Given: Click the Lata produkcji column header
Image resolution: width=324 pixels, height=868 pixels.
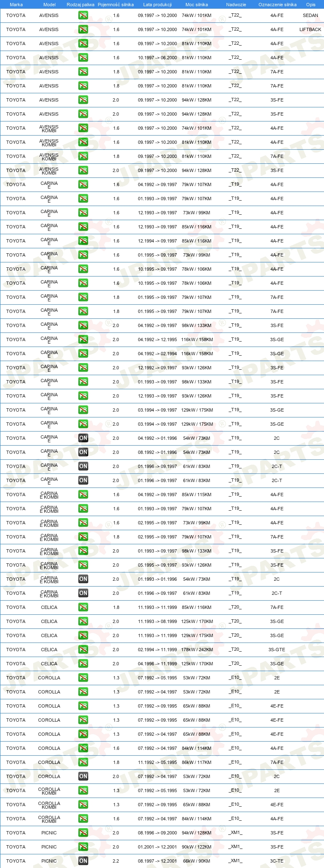Looking at the screenshot, I should [x=157, y=5].
